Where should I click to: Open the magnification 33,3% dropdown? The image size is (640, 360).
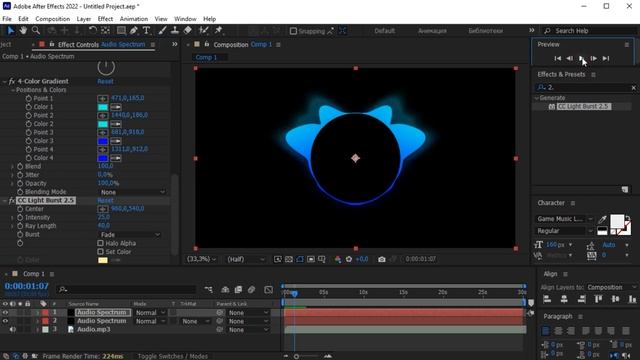tap(201, 259)
